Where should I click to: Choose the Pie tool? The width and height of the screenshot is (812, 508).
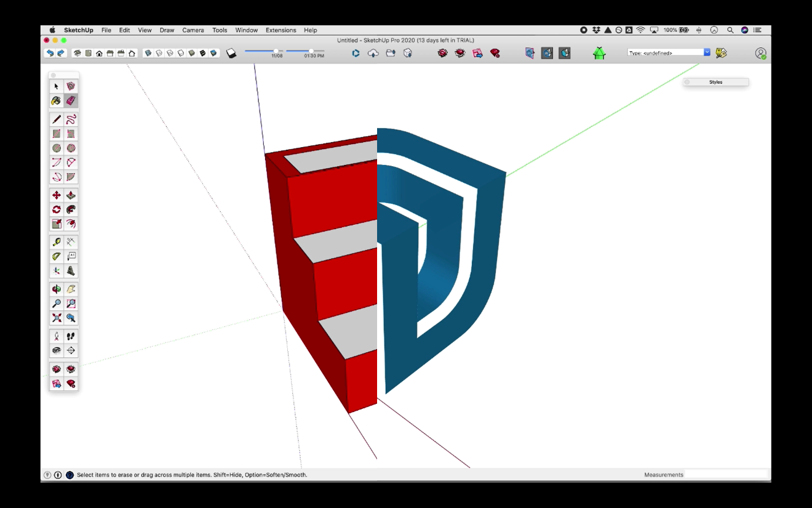[x=71, y=177]
